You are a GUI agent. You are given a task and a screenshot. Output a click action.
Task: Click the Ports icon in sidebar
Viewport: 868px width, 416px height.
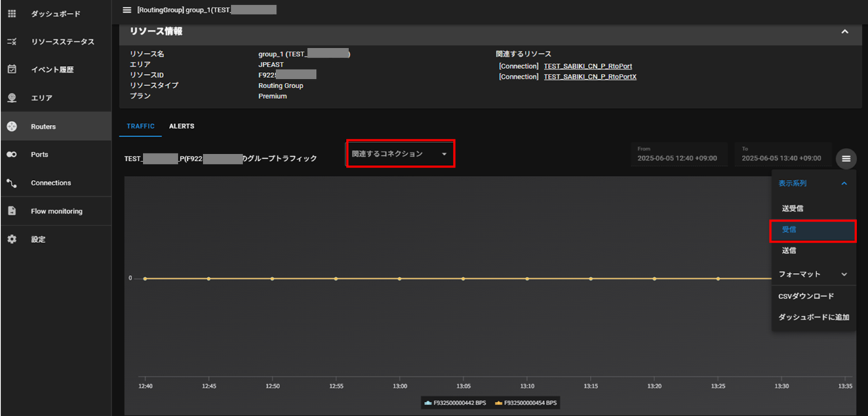[x=12, y=155]
